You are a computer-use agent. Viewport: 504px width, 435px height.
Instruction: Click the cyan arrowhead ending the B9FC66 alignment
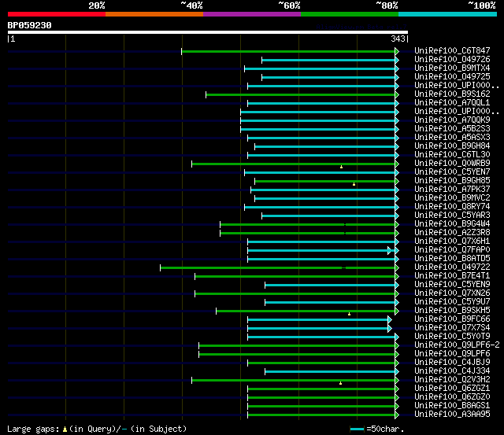(390, 319)
